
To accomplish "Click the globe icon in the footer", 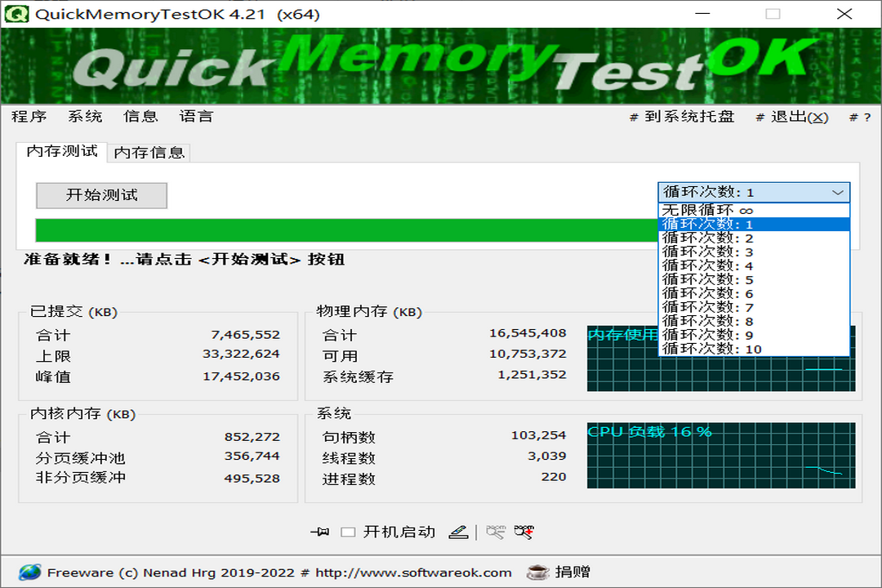I will click(30, 572).
